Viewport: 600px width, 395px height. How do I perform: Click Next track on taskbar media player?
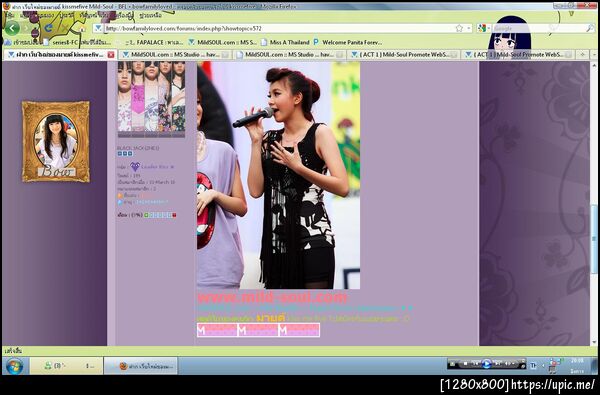click(497, 364)
